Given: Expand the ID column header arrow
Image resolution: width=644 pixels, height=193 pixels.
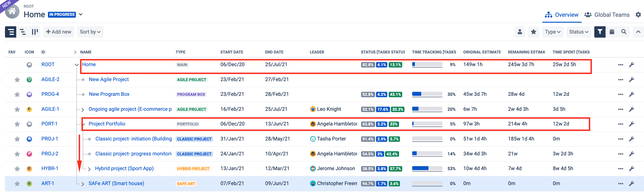Looking at the screenshot, I should point(75,52).
